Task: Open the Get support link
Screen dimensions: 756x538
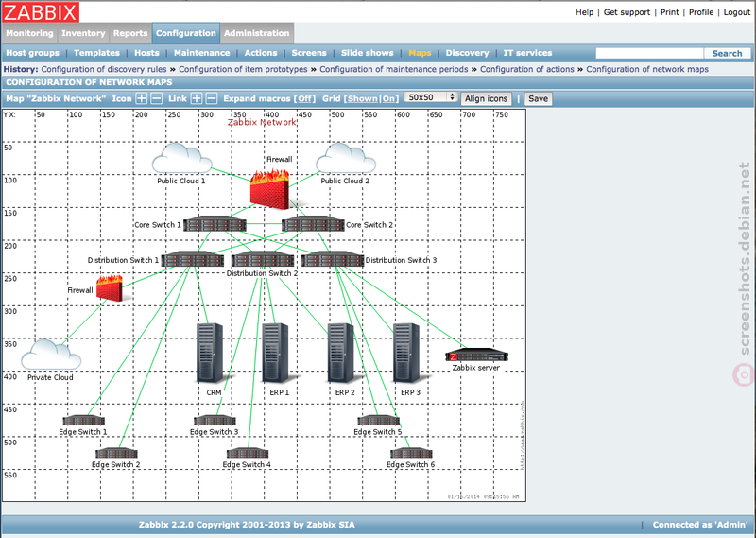Action: [x=627, y=12]
